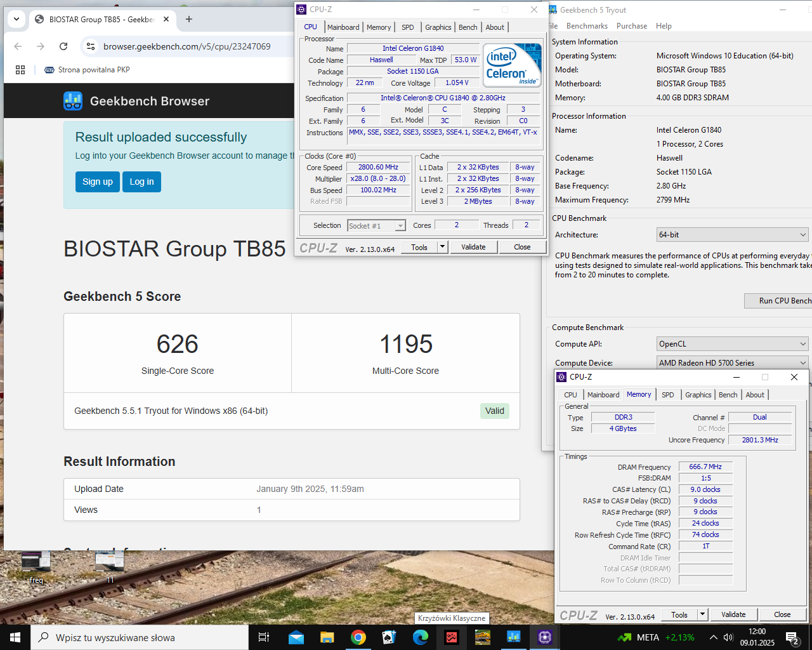Click the Chrome address bar URL
Screen dimensions: 812x650
pos(187,46)
